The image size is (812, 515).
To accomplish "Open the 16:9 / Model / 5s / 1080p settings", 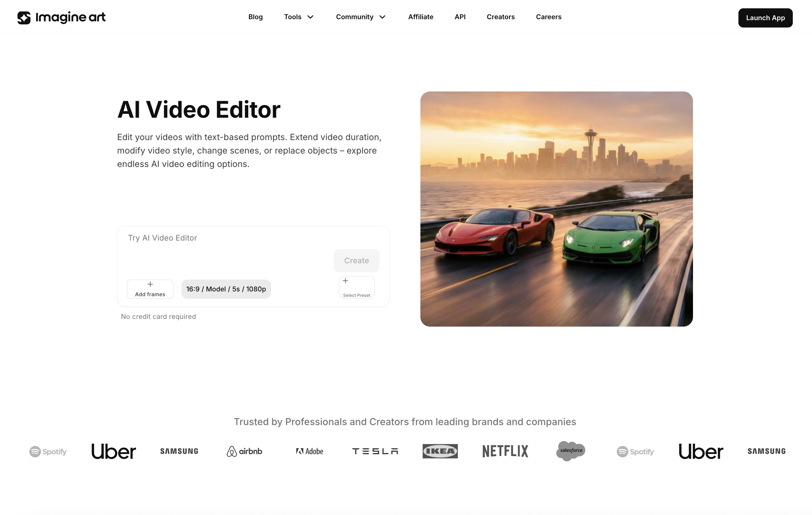I will point(226,289).
